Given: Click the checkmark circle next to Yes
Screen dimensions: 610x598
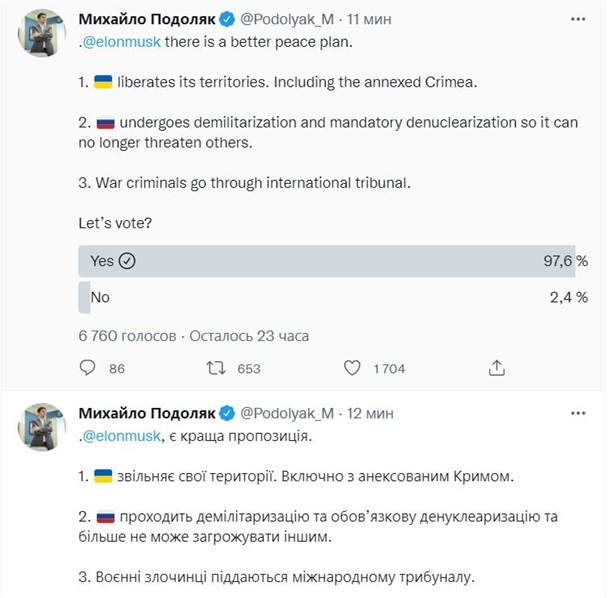Looking at the screenshot, I should coord(127,260).
